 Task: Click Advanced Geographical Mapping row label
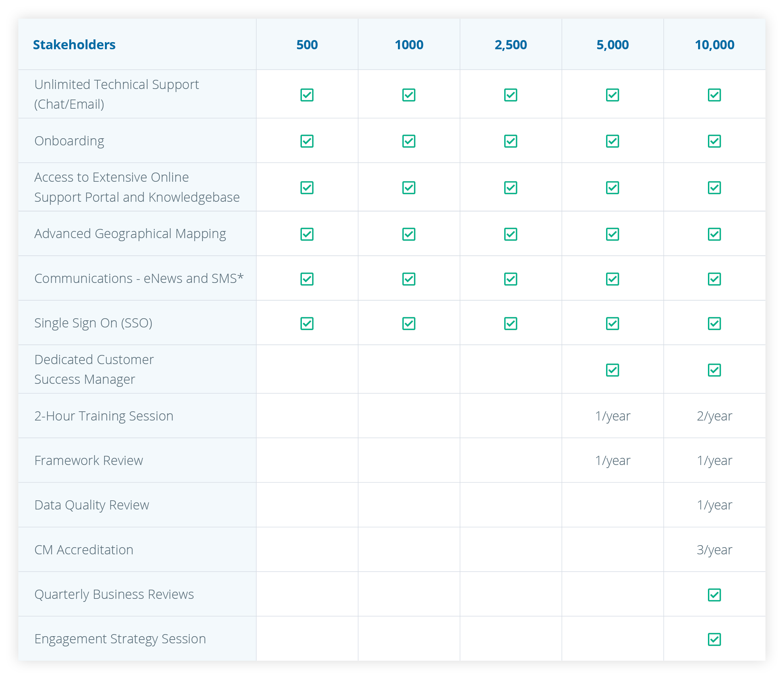130,234
